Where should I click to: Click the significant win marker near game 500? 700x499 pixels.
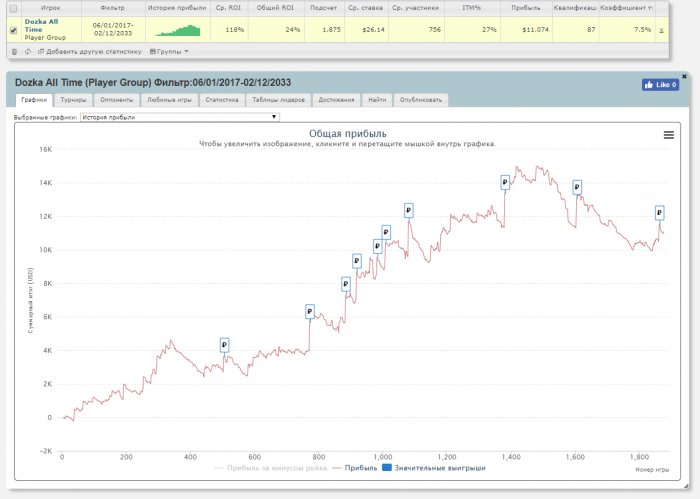(225, 345)
